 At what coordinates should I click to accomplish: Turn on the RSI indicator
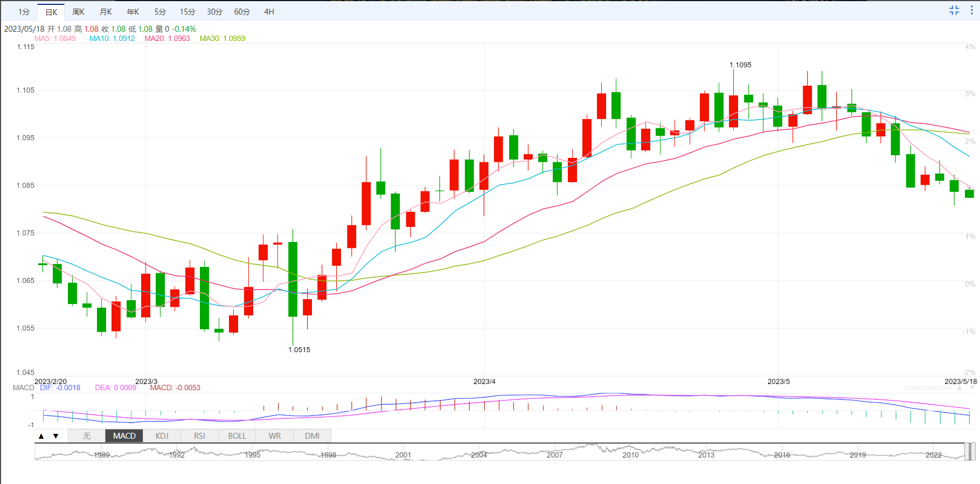click(x=199, y=436)
